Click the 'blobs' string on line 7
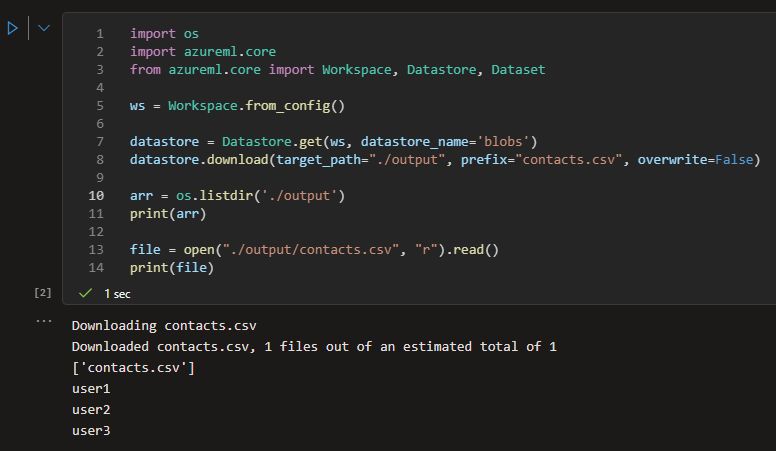Viewport: 776px width, 451px height. [x=503, y=142]
